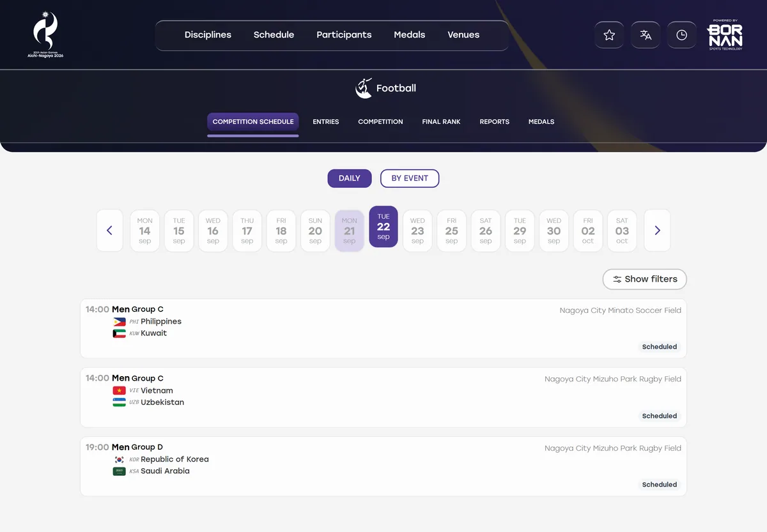767x532 pixels.
Task: Click the Republic of Korea team name
Action: pyautogui.click(x=174, y=459)
